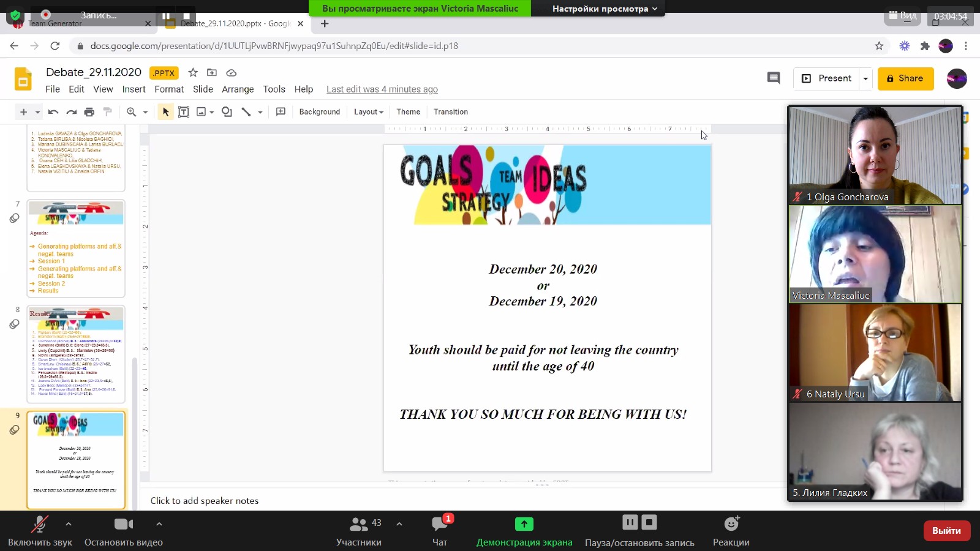Star the Debate_29.11.2020 presentation

coord(193,73)
